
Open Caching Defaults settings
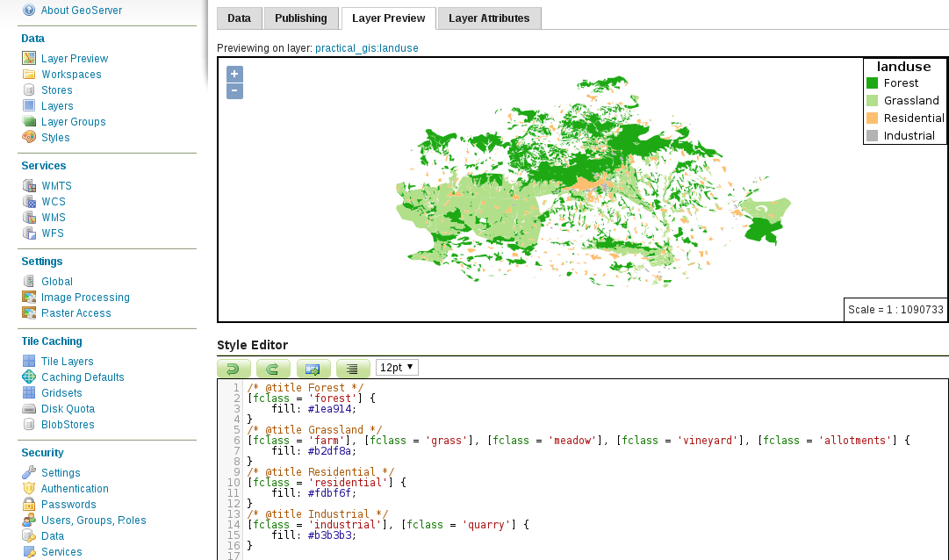83,377
